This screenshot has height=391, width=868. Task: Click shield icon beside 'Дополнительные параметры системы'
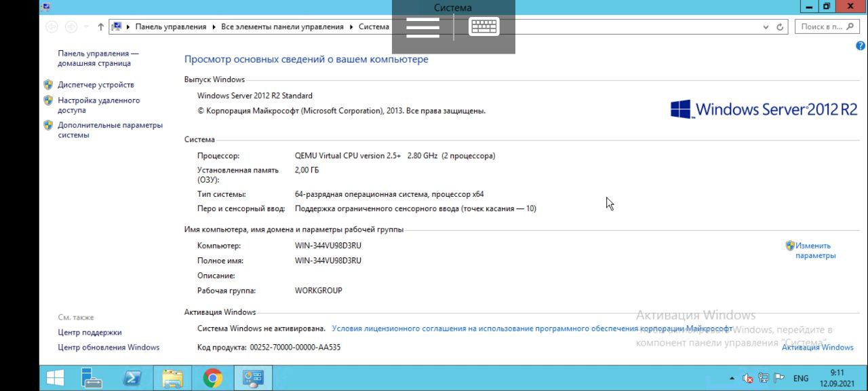(48, 126)
